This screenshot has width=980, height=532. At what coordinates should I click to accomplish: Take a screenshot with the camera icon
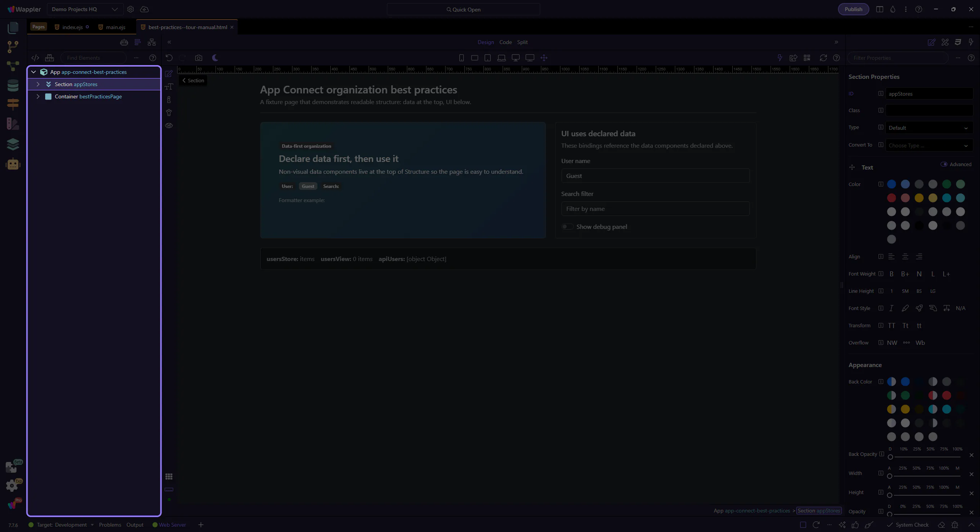198,58
